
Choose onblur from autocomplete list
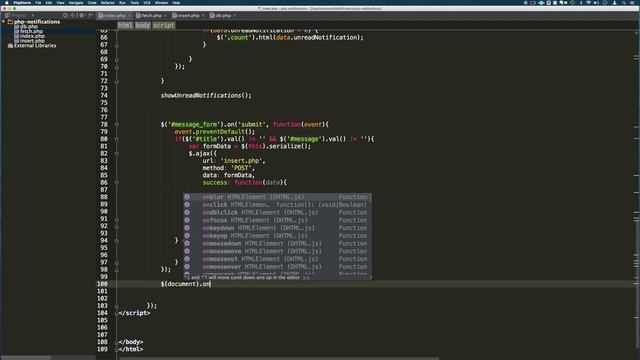pyautogui.click(x=277, y=197)
